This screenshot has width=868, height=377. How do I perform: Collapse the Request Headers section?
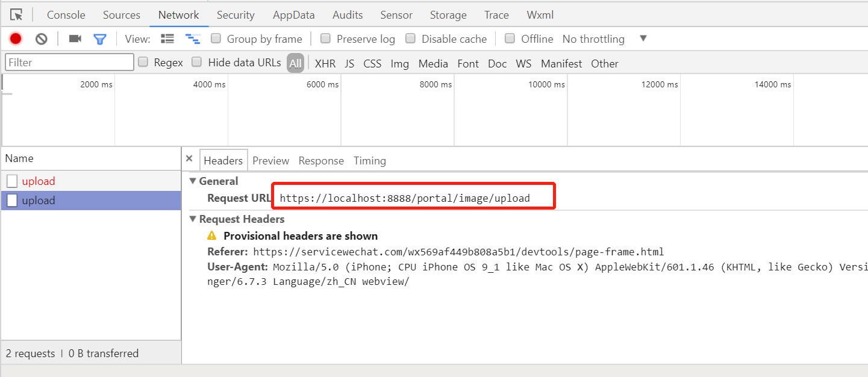click(x=193, y=219)
